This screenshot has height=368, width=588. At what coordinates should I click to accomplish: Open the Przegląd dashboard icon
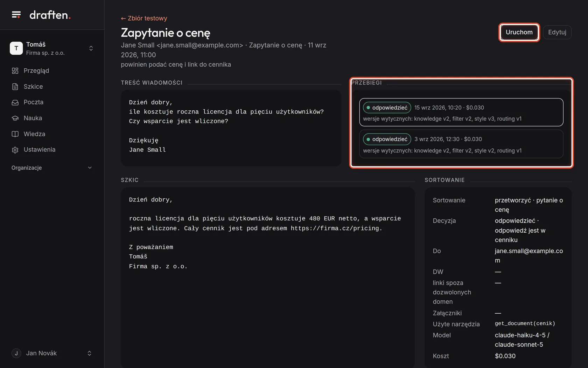(x=15, y=71)
